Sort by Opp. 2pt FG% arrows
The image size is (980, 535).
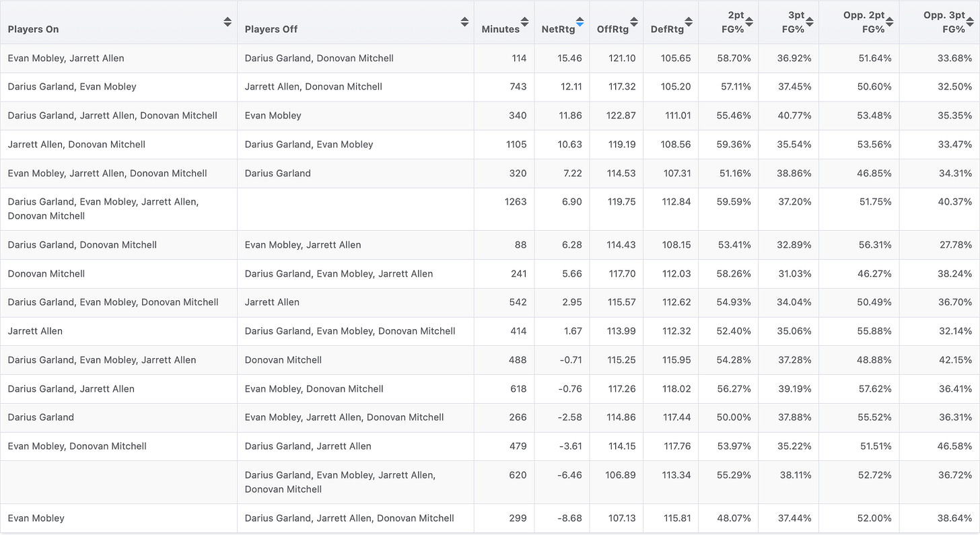(x=890, y=22)
